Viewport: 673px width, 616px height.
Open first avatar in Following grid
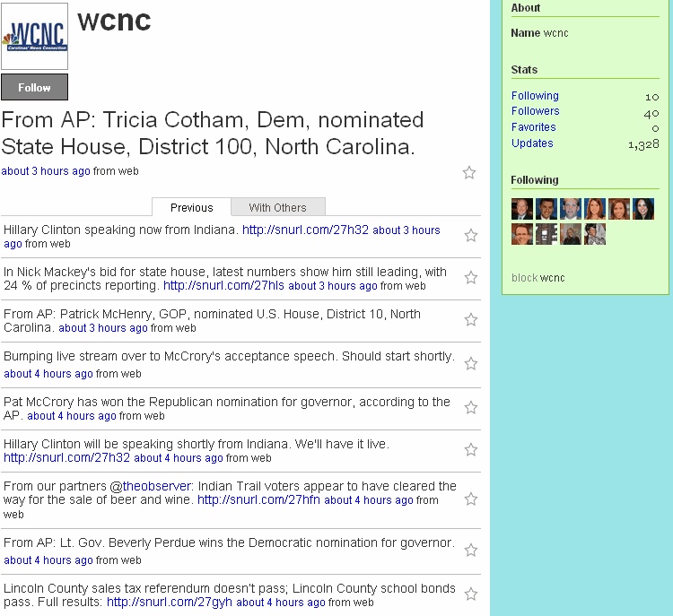point(522,209)
